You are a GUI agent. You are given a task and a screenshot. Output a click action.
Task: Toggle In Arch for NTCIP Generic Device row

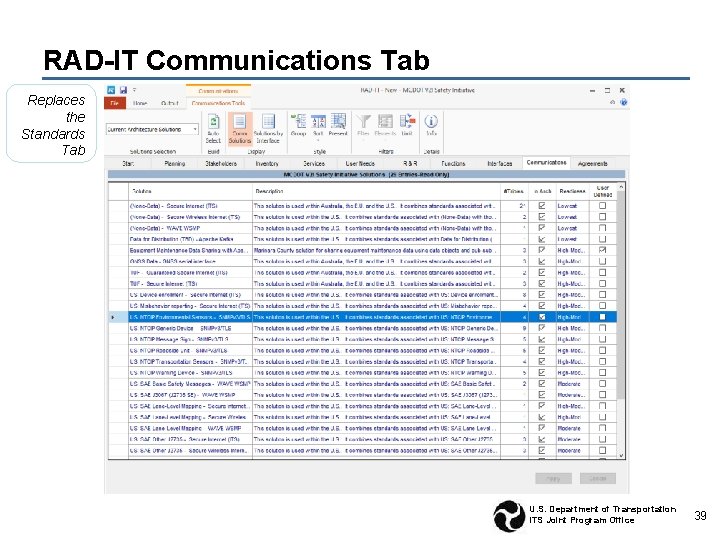(542, 328)
